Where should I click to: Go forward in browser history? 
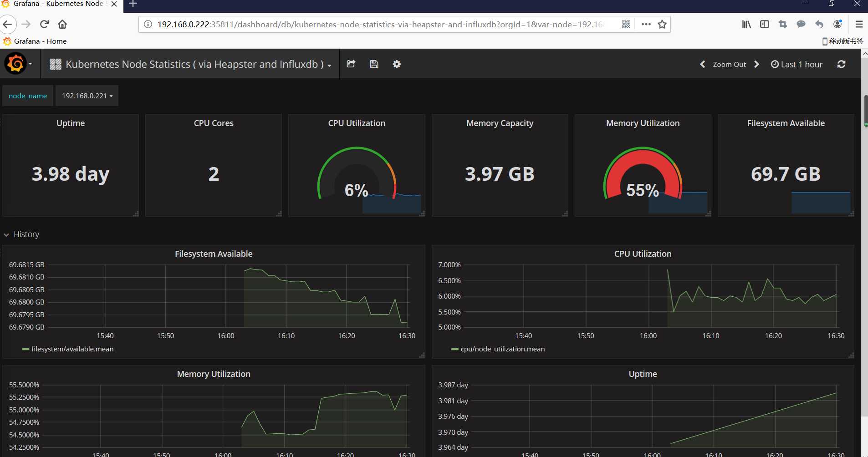[26, 24]
